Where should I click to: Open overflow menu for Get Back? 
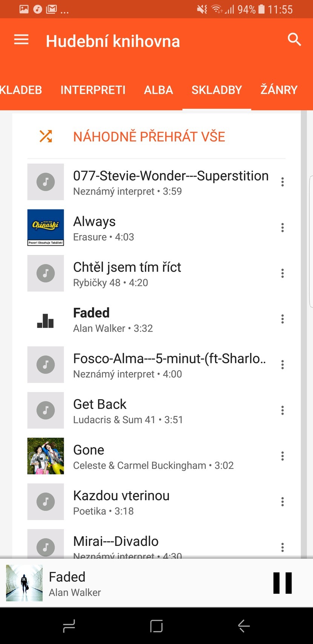click(282, 410)
